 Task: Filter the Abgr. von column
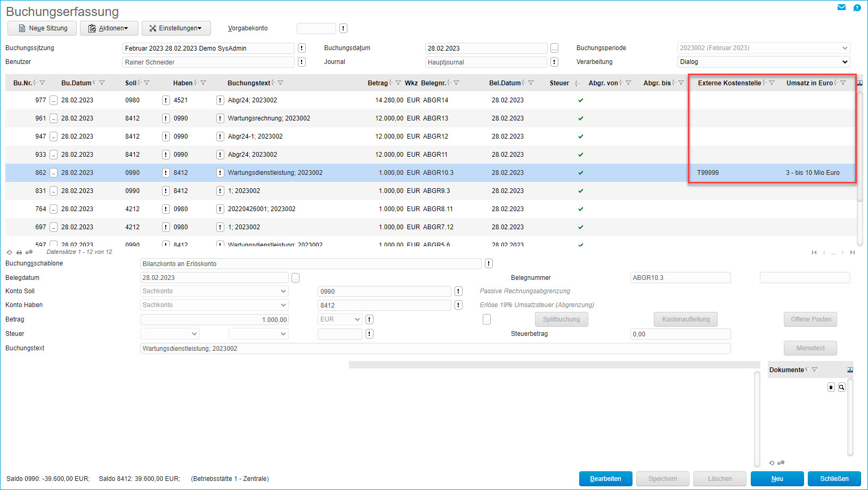tap(628, 83)
